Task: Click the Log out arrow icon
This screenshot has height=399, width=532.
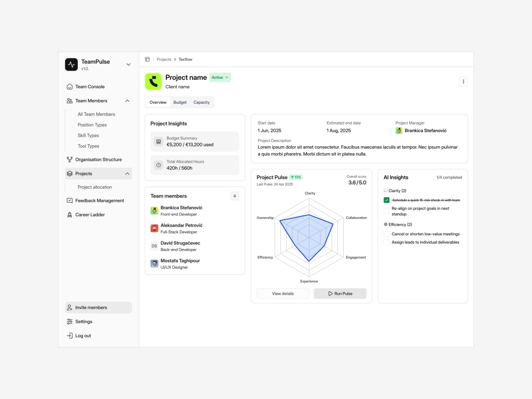Action: point(70,336)
